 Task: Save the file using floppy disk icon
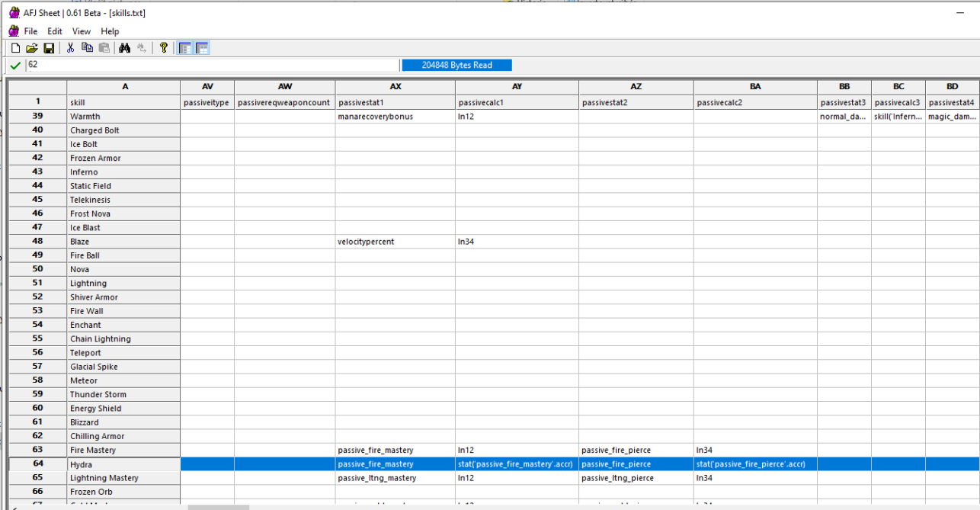coord(49,48)
